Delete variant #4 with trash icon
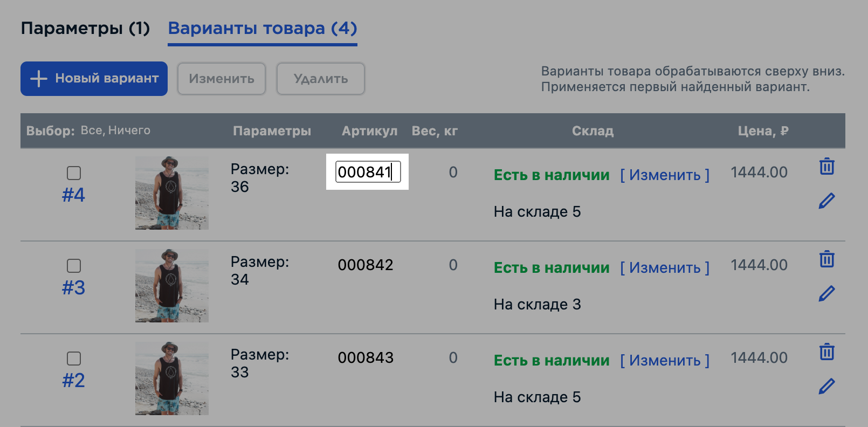Image resolution: width=868 pixels, height=427 pixels. pos(826,166)
